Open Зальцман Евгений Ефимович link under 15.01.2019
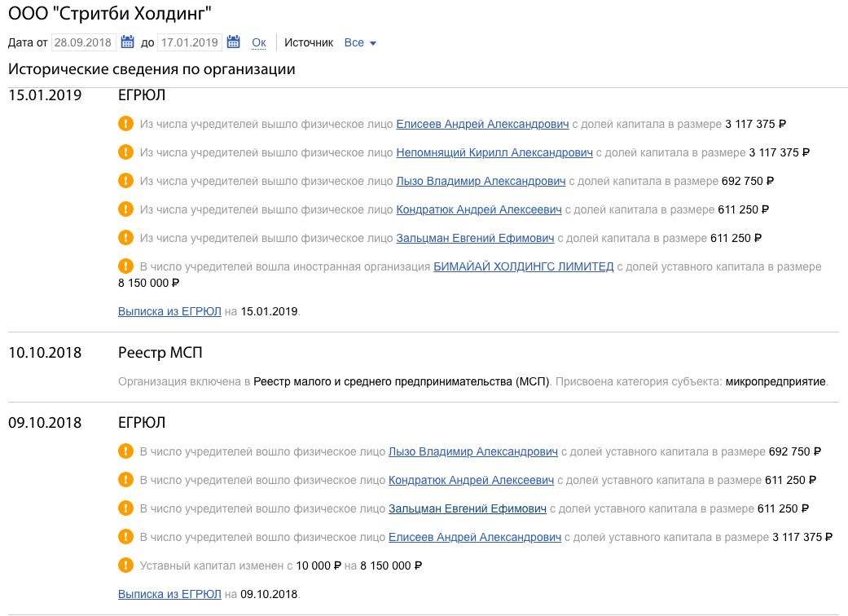 tap(476, 238)
